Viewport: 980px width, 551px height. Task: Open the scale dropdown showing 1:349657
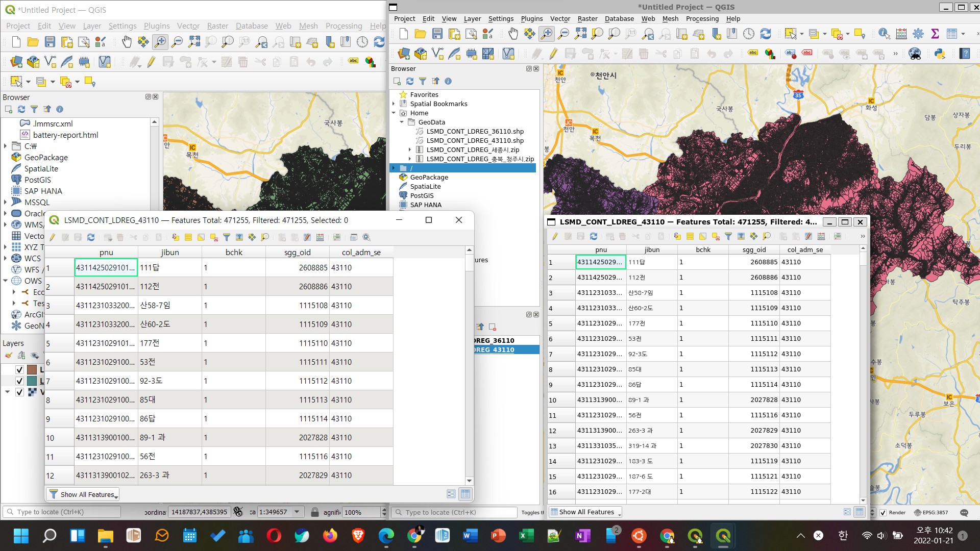[x=297, y=512]
